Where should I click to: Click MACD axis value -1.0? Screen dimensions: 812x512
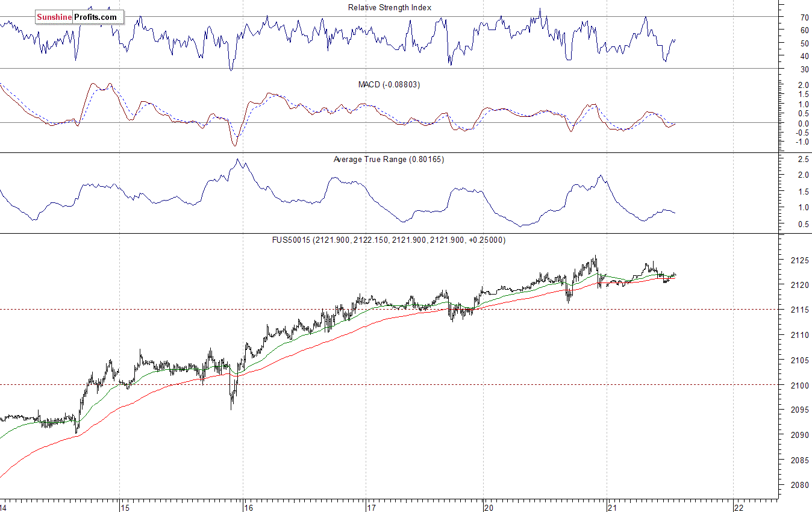[x=802, y=142]
